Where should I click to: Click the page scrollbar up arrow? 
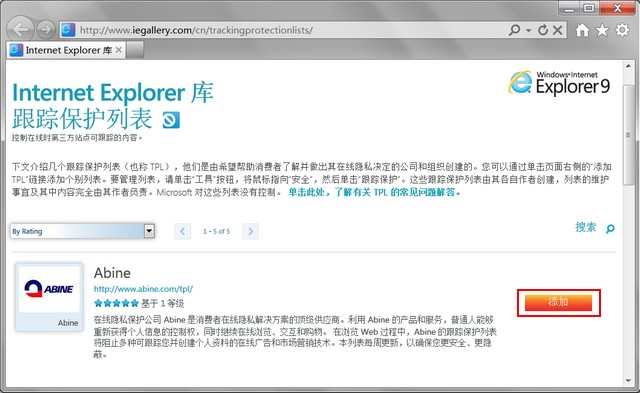[x=628, y=67]
